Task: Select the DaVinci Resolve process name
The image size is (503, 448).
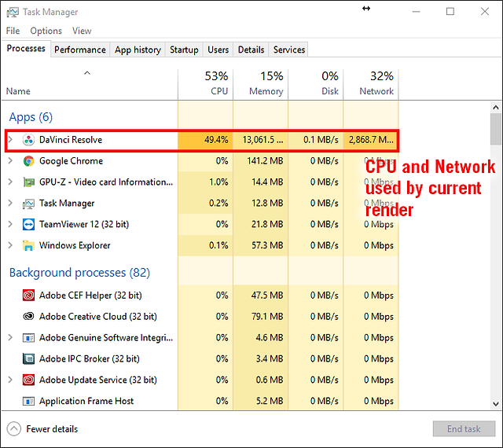Action: click(71, 140)
